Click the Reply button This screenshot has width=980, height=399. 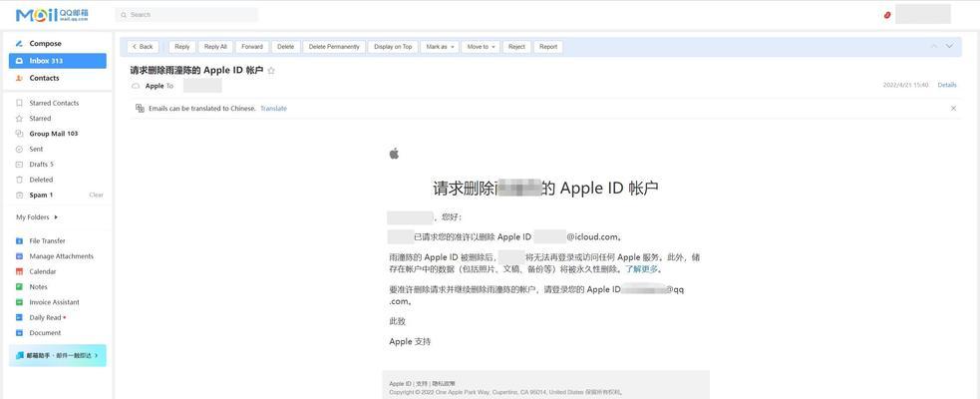(x=181, y=47)
